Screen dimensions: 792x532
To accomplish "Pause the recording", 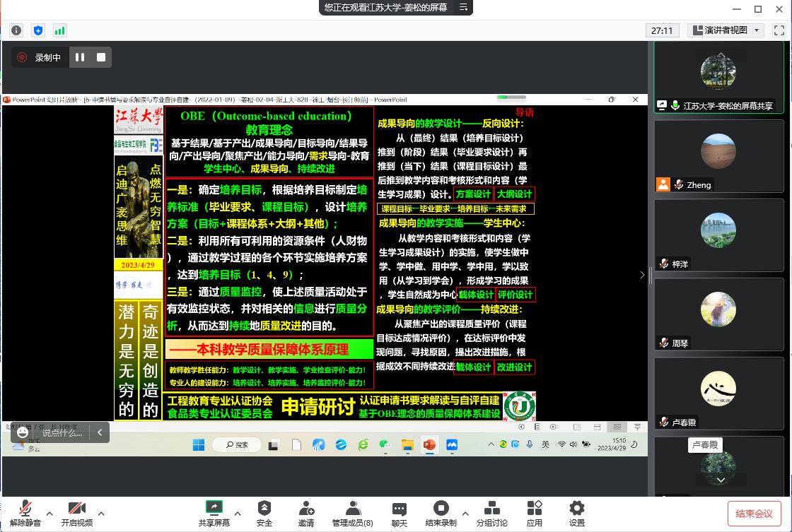I will [80, 57].
